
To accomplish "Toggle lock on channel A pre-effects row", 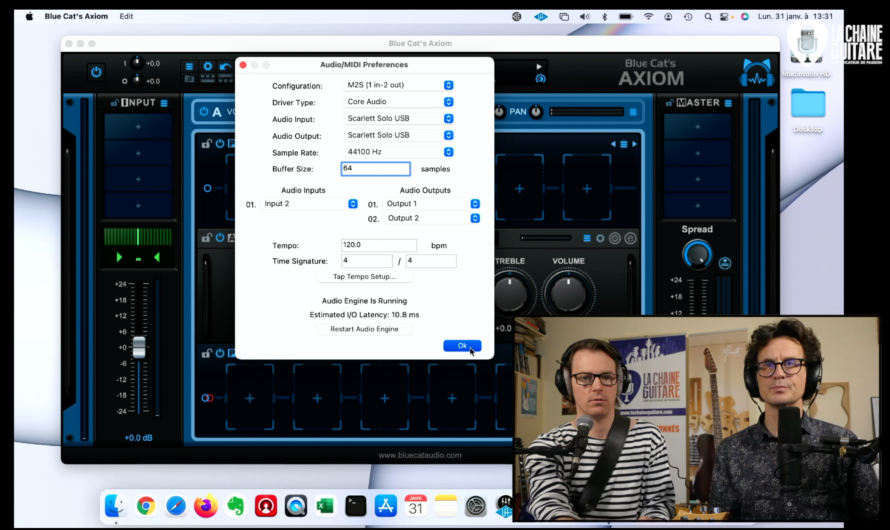I will click(207, 144).
